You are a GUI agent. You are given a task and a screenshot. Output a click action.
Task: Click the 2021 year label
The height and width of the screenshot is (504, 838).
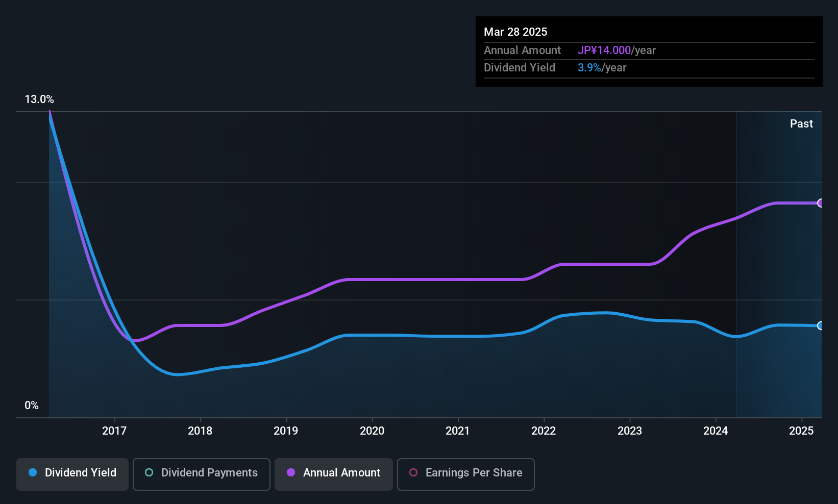[458, 431]
